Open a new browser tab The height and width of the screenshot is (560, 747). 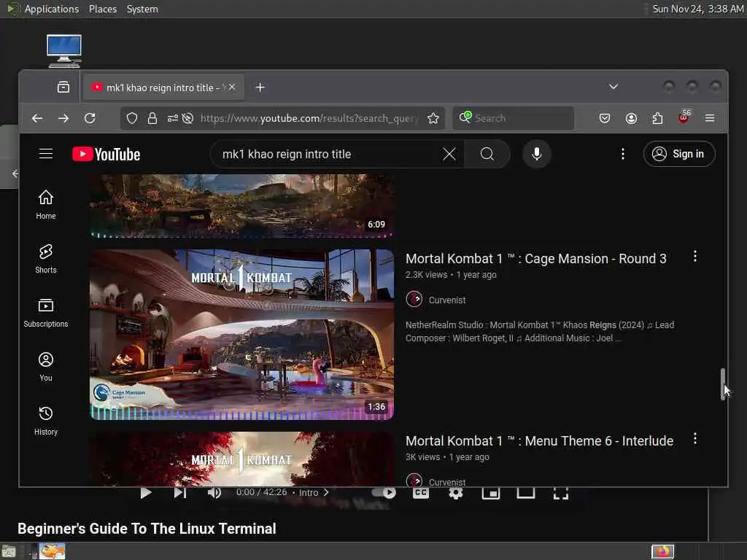click(260, 87)
